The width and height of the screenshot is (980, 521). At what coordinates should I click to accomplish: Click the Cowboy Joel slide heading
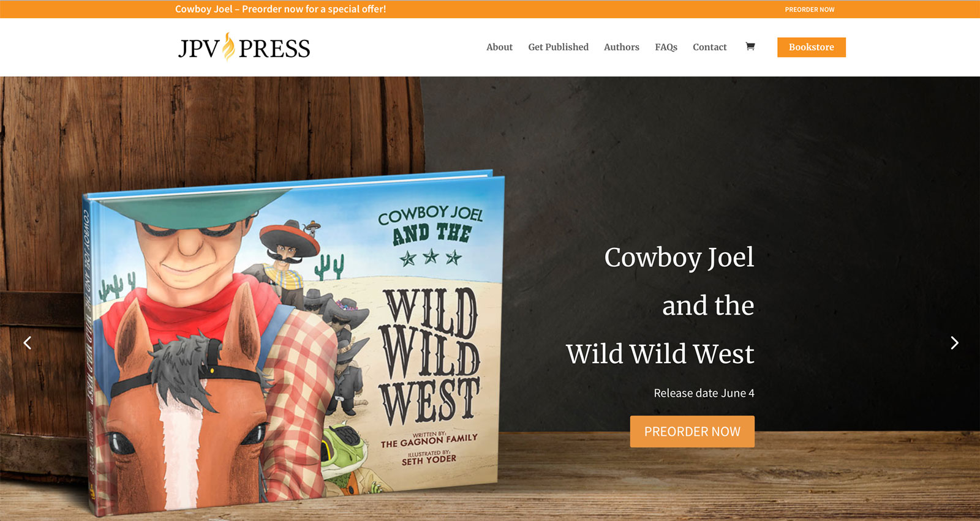(x=679, y=257)
